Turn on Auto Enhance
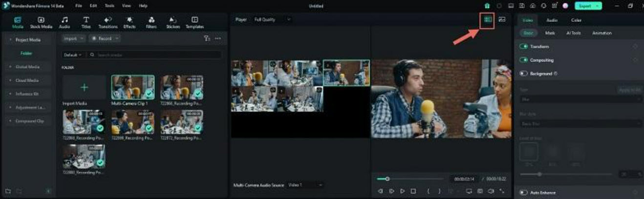Viewport: 644px width, 199px height. coord(524,193)
